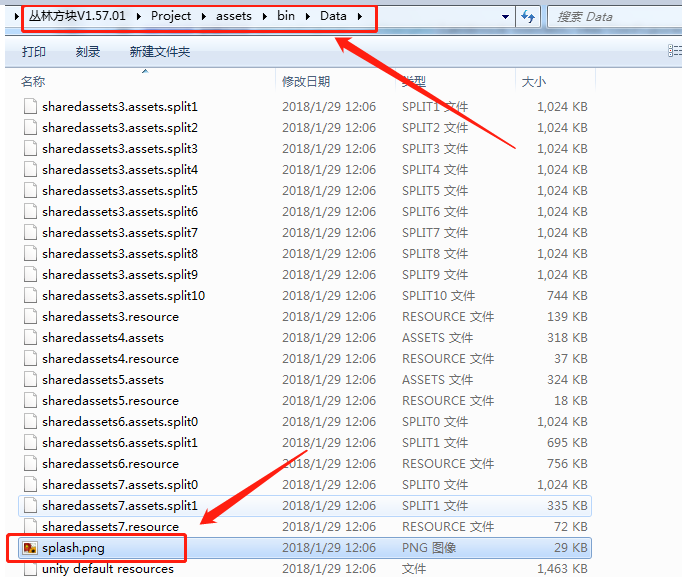Click file icon of sharedassets4.assets
The image size is (682, 577).
point(29,338)
